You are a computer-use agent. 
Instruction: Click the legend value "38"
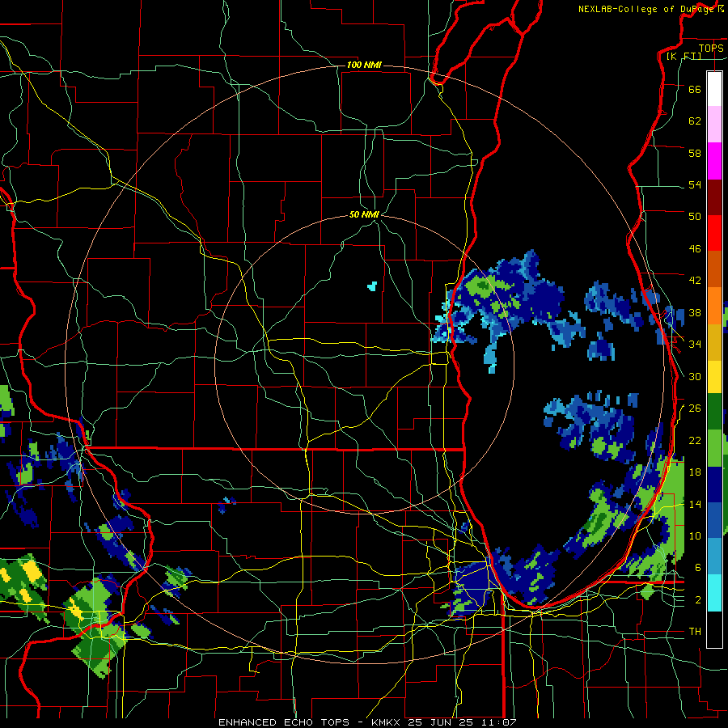point(695,312)
